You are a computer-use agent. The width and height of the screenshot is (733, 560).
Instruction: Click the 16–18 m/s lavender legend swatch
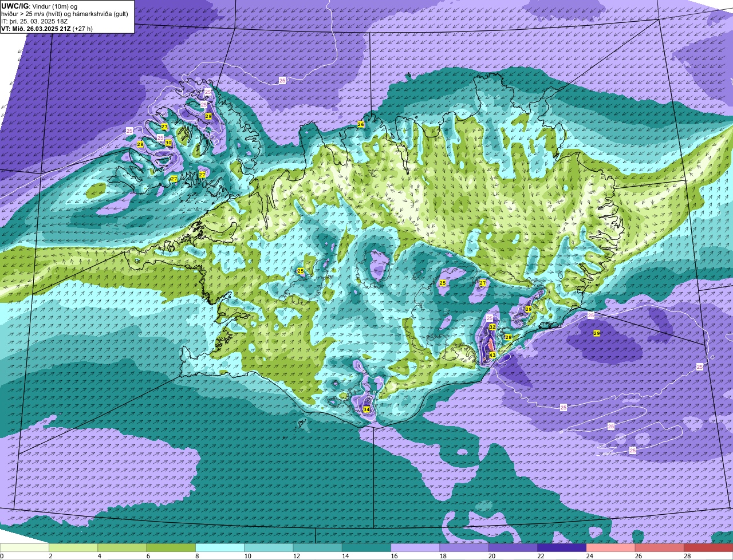[x=415, y=547]
